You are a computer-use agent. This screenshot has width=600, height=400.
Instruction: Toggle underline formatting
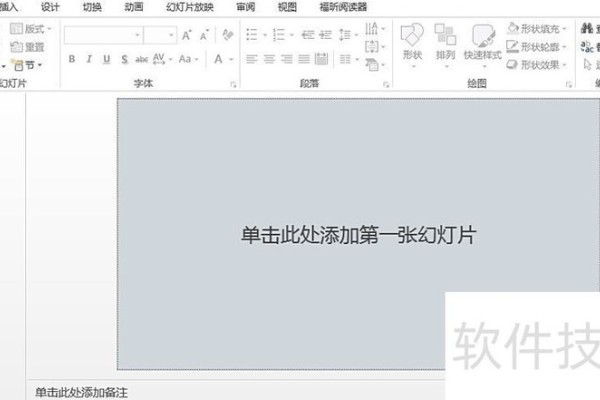click(107, 59)
